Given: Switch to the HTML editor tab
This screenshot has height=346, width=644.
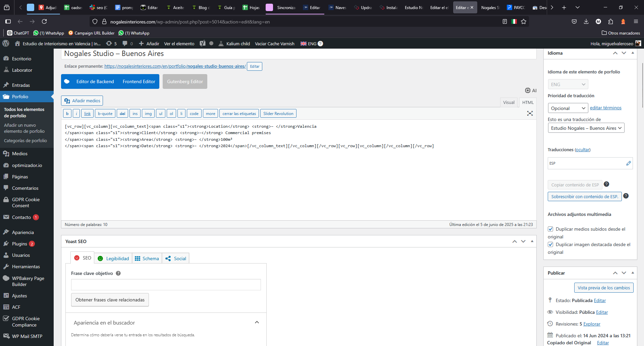Looking at the screenshot, I should tap(528, 103).
